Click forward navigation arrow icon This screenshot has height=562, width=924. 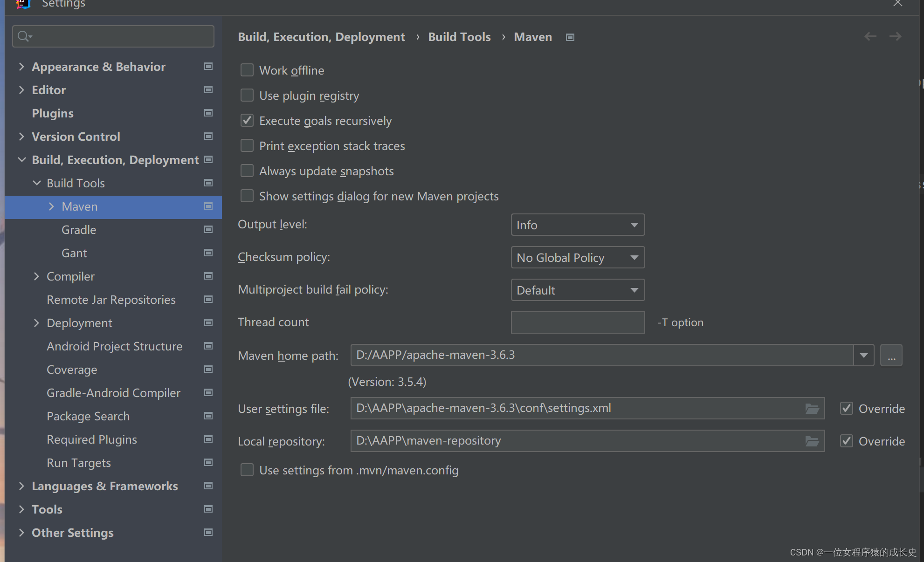[x=895, y=36]
